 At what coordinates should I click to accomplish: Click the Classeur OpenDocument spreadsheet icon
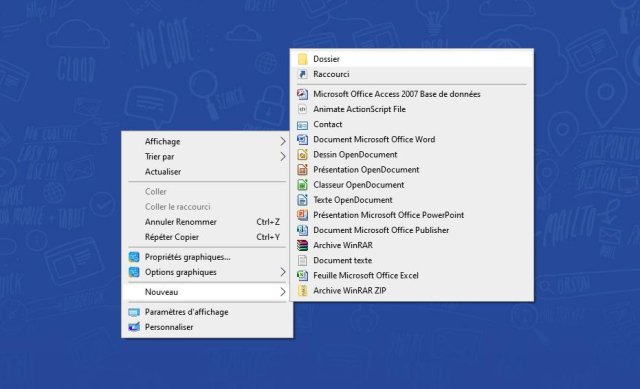[302, 185]
